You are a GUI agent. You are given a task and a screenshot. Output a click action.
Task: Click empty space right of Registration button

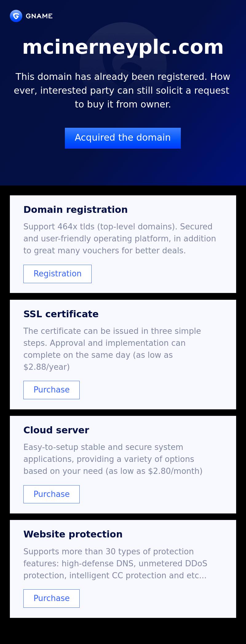coord(163,274)
